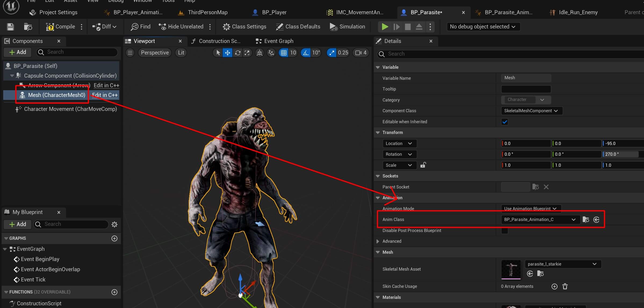Click the skeletal mesh thumbnail
644x308 pixels.
point(511,269)
